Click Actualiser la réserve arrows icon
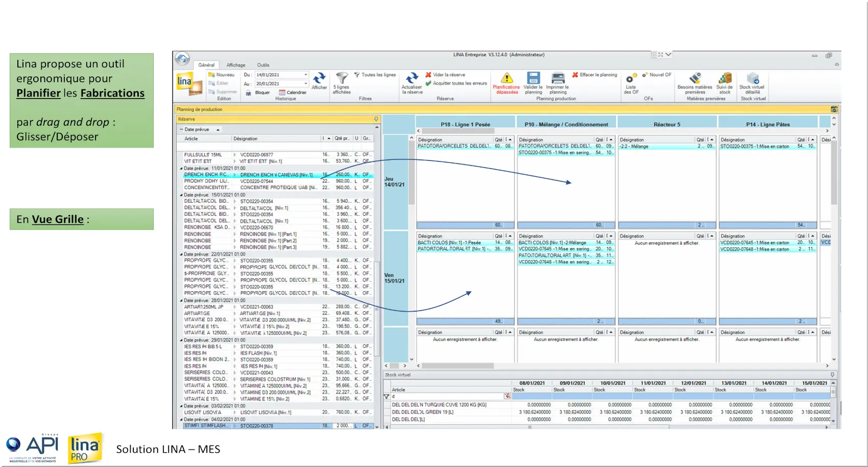868x467 pixels. point(412,78)
